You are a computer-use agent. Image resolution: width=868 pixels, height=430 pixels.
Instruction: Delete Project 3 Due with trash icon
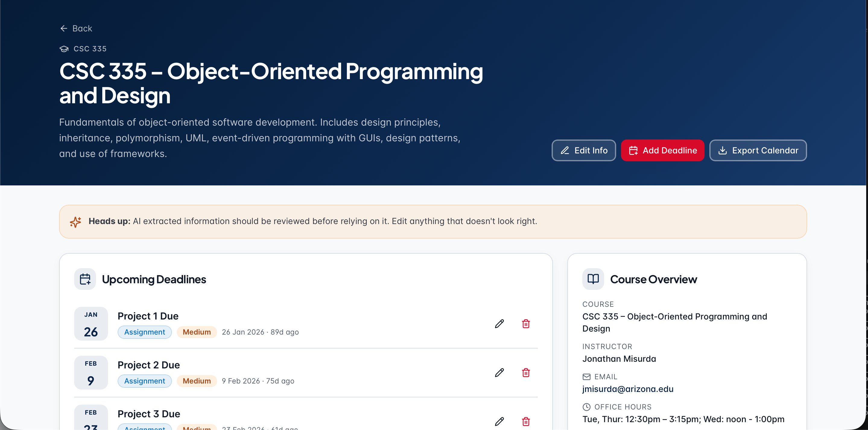point(526,422)
